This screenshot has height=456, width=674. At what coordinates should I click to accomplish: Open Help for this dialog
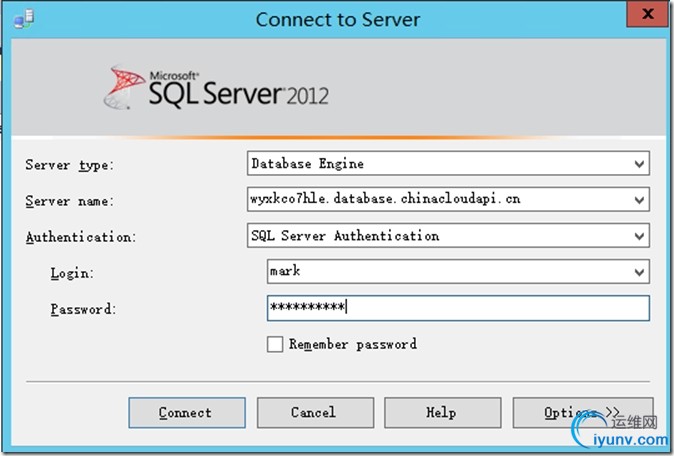pyautogui.click(x=442, y=413)
